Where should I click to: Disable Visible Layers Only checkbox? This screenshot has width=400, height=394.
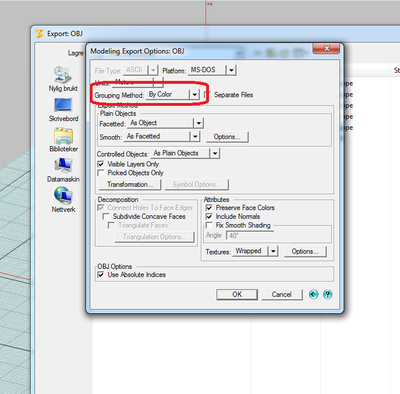click(101, 164)
